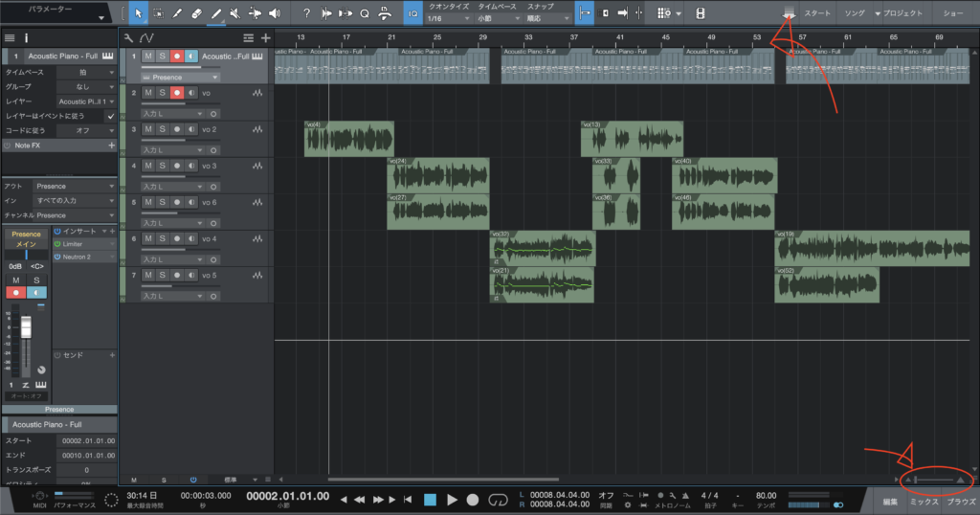This screenshot has width=980, height=515.
Task: Open track settings wrench icon
Action: click(x=128, y=37)
